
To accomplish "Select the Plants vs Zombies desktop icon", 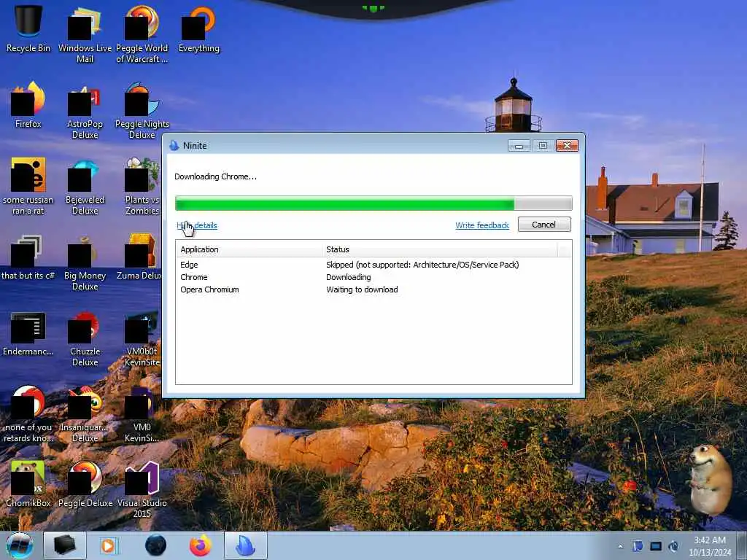I will tap(142, 186).
